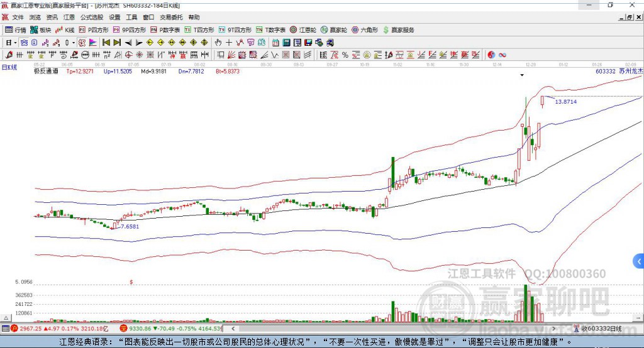This screenshot has height=348, width=644.
Task: Click the Shanghai index 2967.25 status entry
Action: point(60,329)
